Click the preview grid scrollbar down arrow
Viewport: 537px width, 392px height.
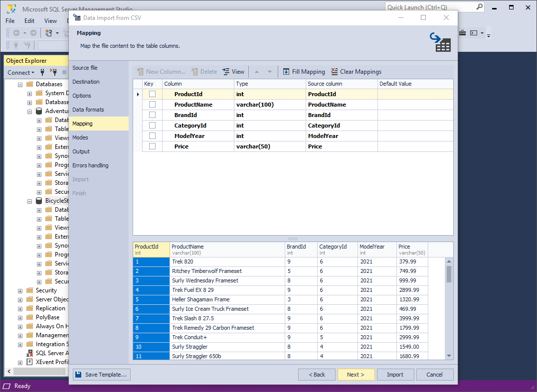pos(449,355)
